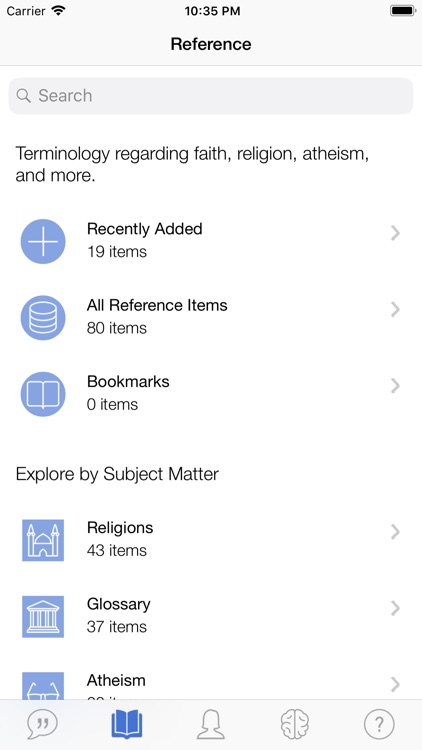Screen dimensions: 422x750
Task: Focus the Search field
Action: coord(211,96)
